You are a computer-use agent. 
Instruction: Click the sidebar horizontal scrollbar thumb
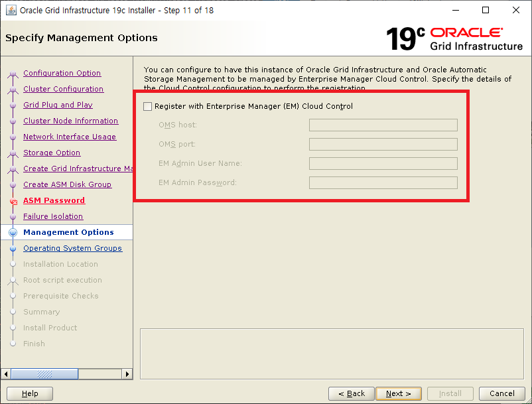point(44,374)
